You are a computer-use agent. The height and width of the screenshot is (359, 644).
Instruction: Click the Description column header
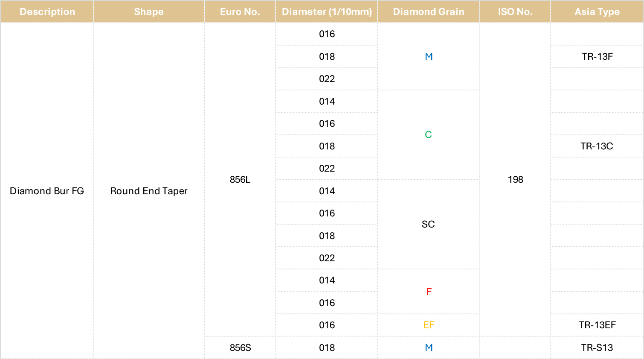(47, 12)
